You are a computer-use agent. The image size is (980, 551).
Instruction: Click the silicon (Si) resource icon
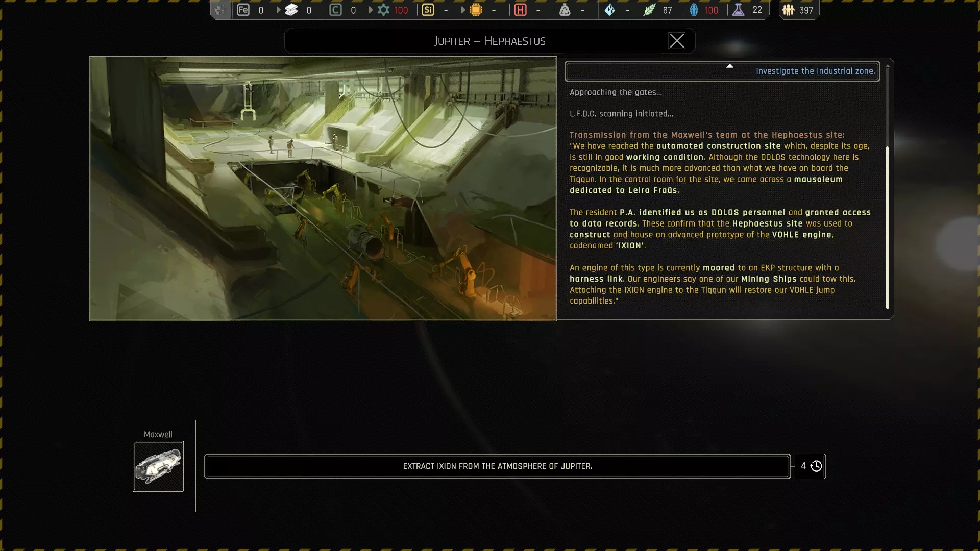pos(428,10)
